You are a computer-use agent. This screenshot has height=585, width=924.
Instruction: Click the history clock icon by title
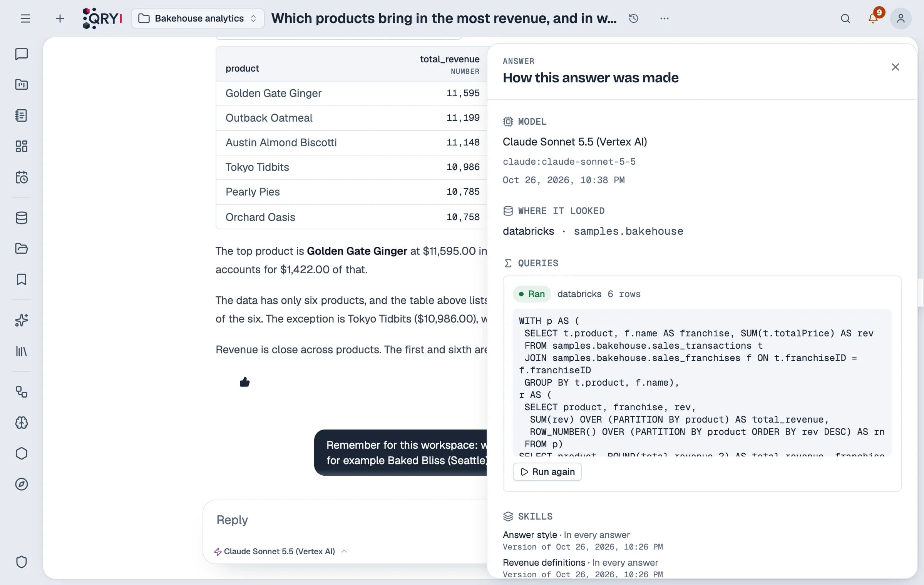point(634,18)
